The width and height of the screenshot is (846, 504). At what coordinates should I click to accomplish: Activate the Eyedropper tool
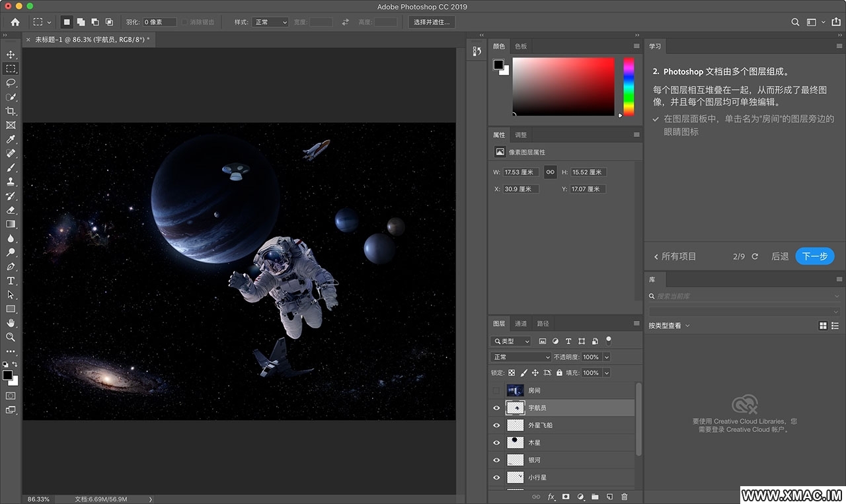[11, 139]
